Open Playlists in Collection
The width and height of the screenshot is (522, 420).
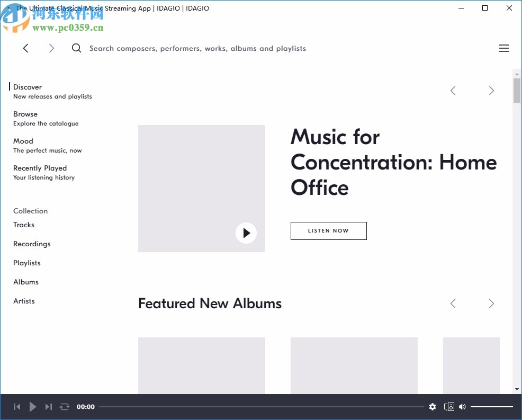point(26,263)
